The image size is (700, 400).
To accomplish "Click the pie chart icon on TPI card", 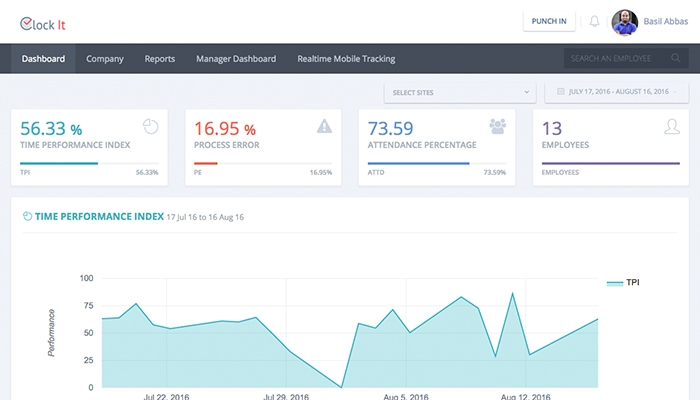I will pos(151,127).
